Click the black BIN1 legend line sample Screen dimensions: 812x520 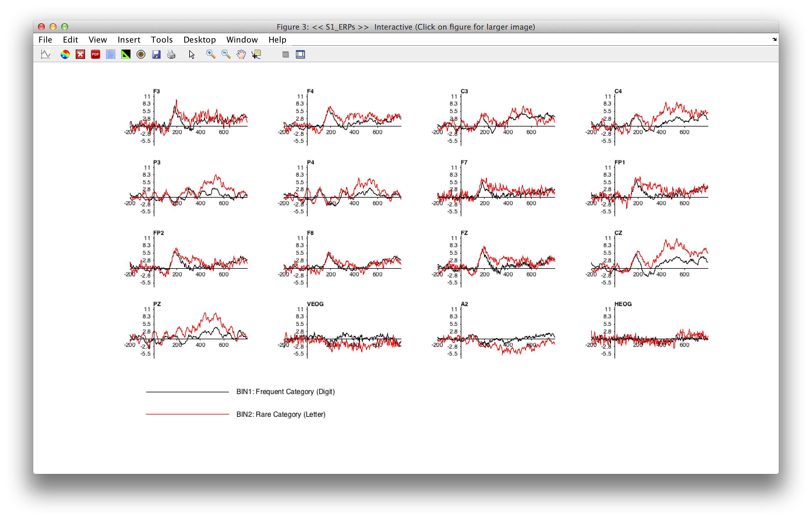pyautogui.click(x=187, y=392)
